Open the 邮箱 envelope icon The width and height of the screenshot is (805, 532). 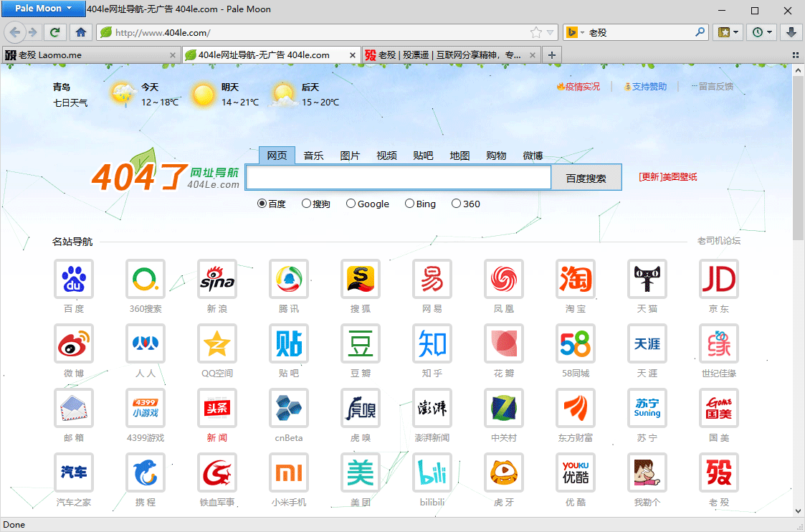pos(73,408)
